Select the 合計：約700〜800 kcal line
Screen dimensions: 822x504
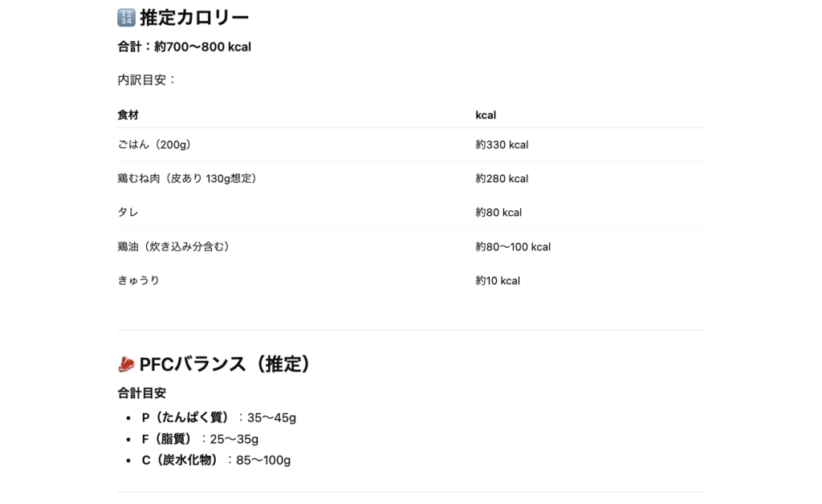(184, 47)
